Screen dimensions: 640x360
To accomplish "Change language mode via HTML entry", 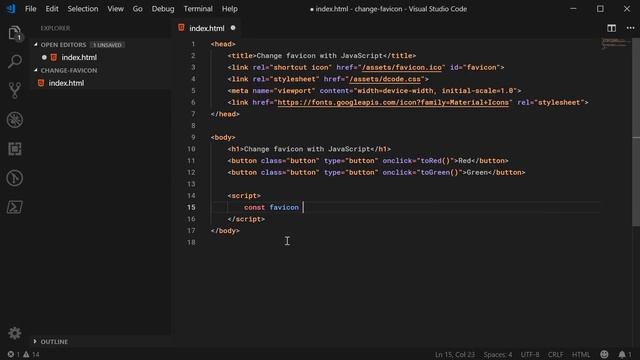I will [x=580, y=354].
